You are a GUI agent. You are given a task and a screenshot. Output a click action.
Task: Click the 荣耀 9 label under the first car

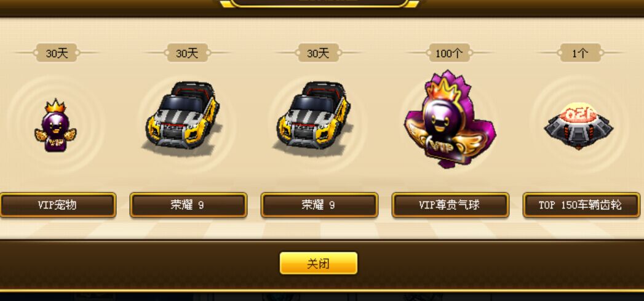point(188,205)
